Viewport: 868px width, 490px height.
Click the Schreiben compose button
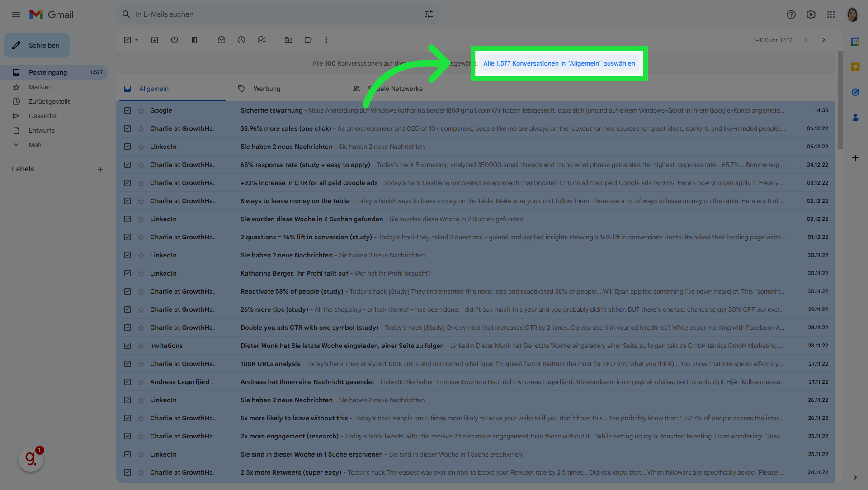[x=37, y=45]
